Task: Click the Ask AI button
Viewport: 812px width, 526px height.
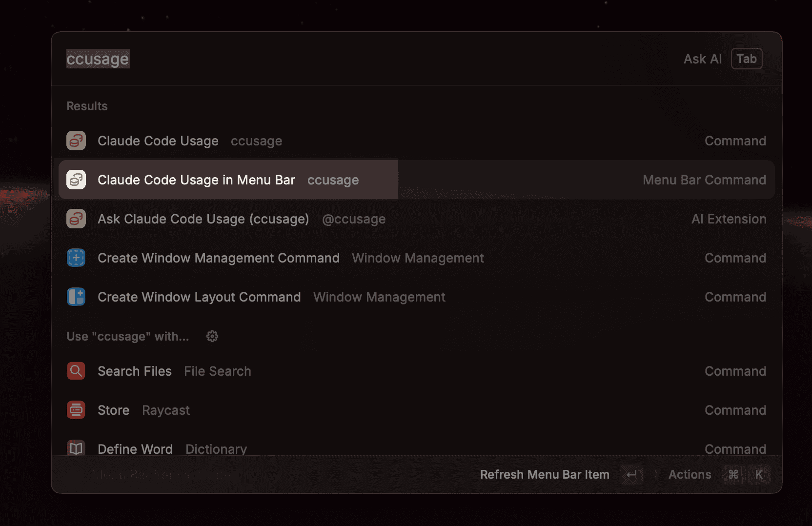Action: [702, 59]
